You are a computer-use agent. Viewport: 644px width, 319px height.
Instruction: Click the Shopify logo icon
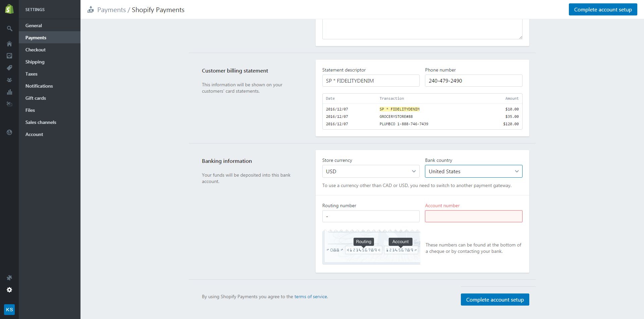click(x=9, y=9)
